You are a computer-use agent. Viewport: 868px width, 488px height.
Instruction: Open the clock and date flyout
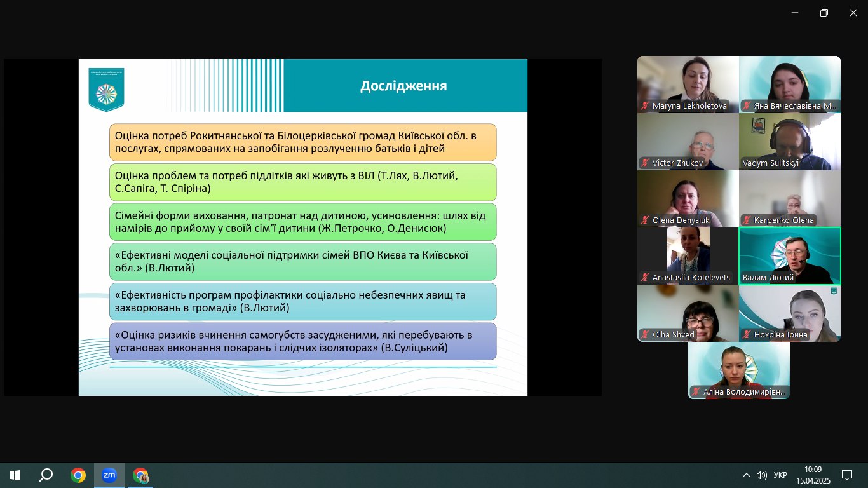[x=813, y=475]
